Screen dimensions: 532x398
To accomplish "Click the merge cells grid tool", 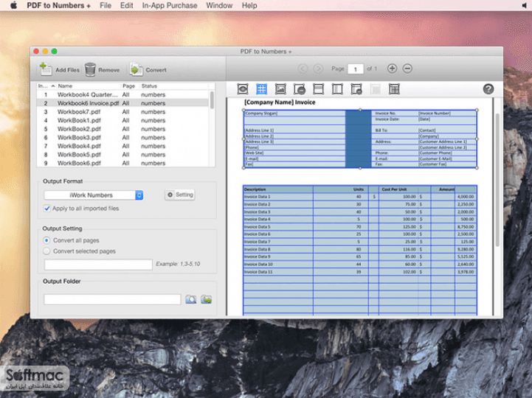I will click(394, 89).
